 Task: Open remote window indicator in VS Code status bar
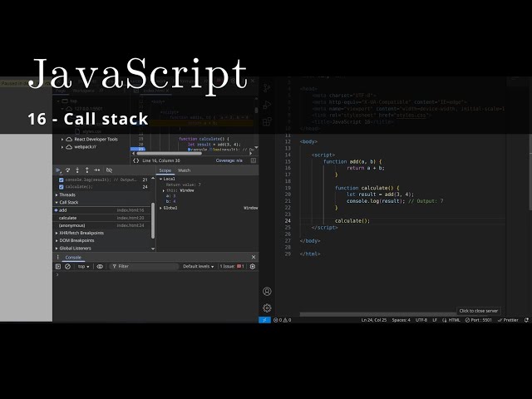pyautogui.click(x=264, y=320)
